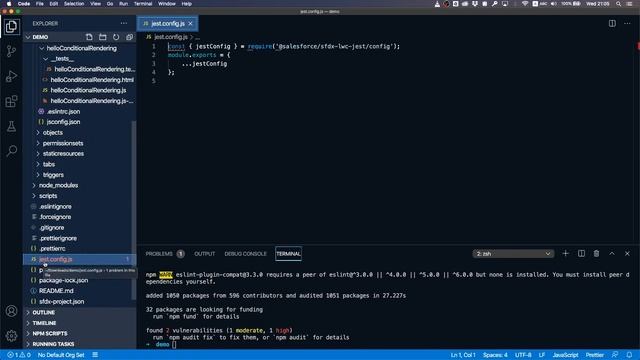Open the Extensions view
The image size is (640, 360).
pos(11,101)
